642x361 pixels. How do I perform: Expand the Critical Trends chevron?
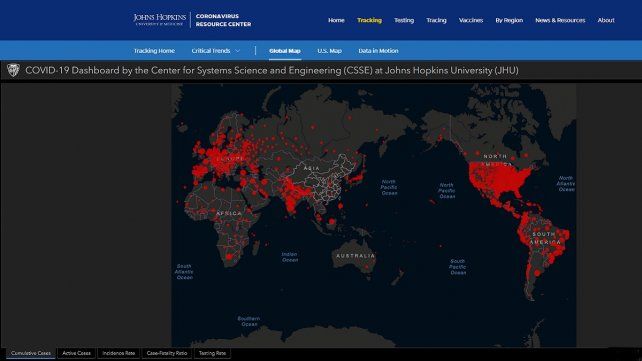pos(237,51)
